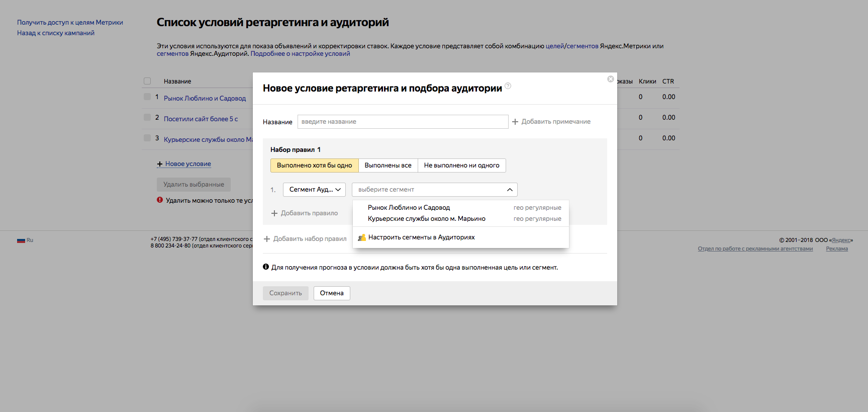Image resolution: width=868 pixels, height=412 pixels.
Task: Choose Рынок Люблино и Садовод from segment list
Action: click(x=409, y=208)
